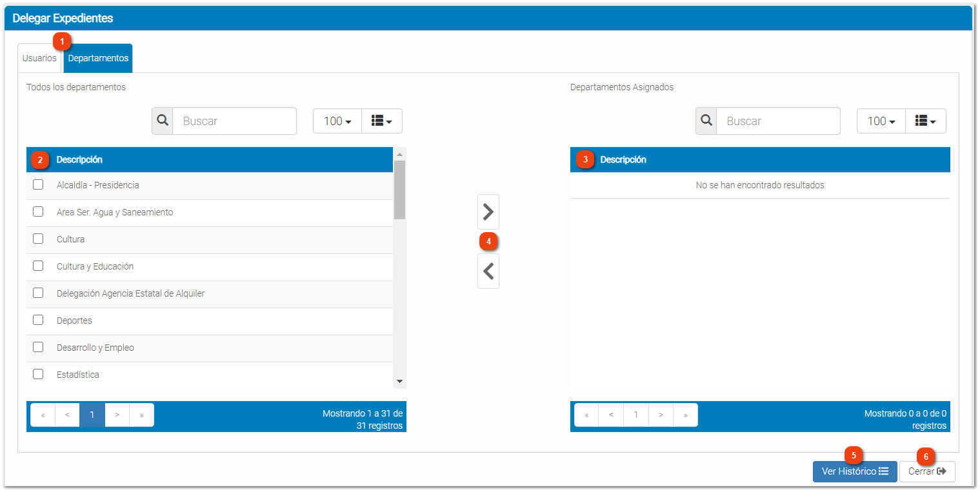This screenshot has width=980, height=492.
Task: Check the Area Ser. Agua y Saneamiento checkbox
Action: point(38,212)
